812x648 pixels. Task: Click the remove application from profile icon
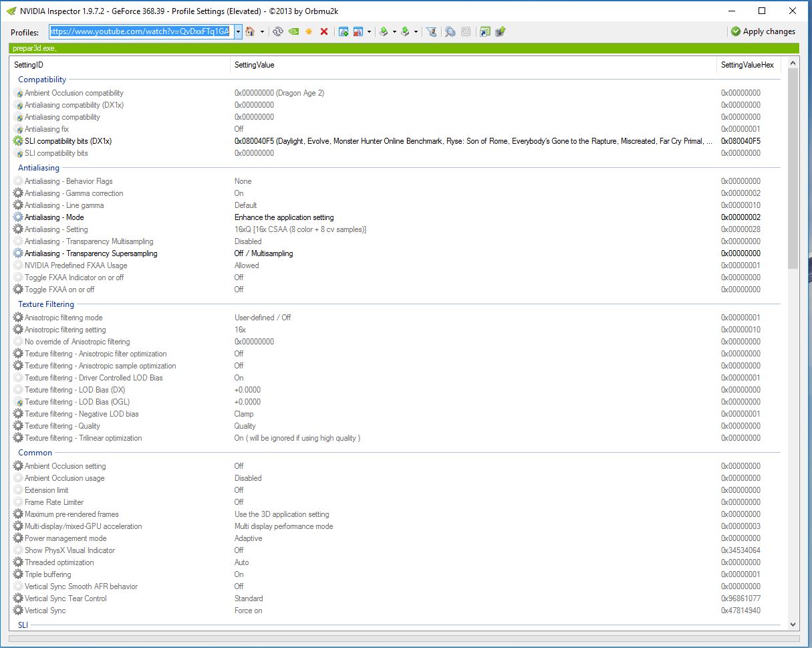(358, 31)
